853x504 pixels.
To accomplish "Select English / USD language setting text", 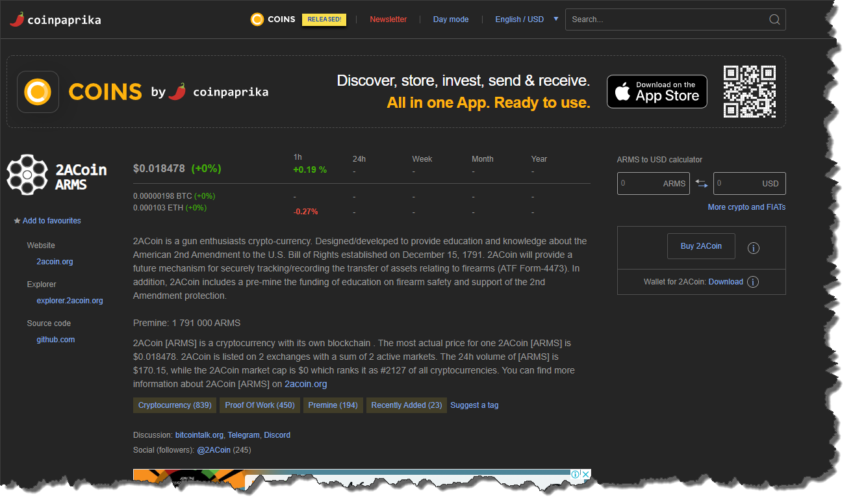I will [519, 19].
